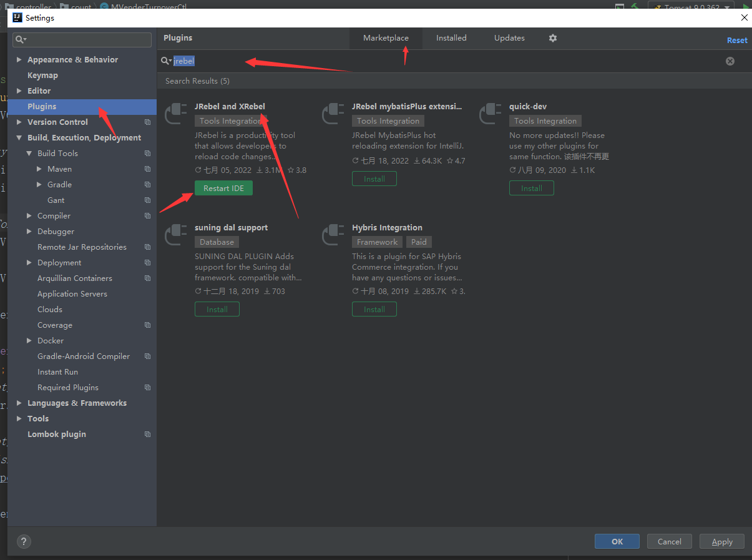
Task: Install the quick-dev plugin
Action: [532, 188]
